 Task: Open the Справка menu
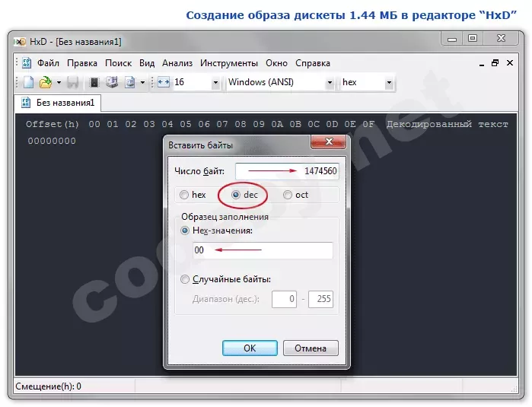pos(313,63)
